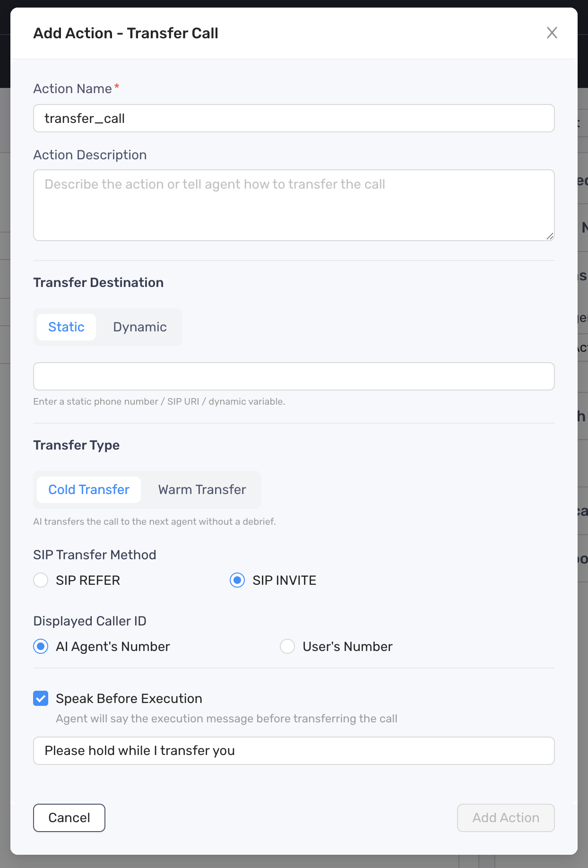This screenshot has width=588, height=868.
Task: Click the Add Action button
Action: [x=505, y=818]
